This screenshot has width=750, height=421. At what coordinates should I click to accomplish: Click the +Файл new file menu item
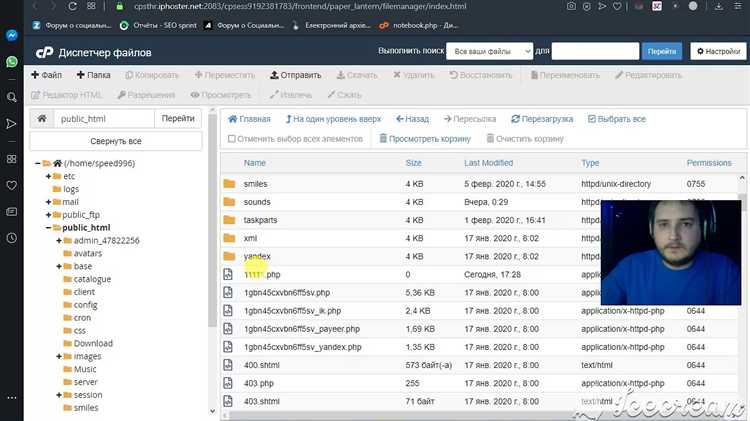pos(47,75)
